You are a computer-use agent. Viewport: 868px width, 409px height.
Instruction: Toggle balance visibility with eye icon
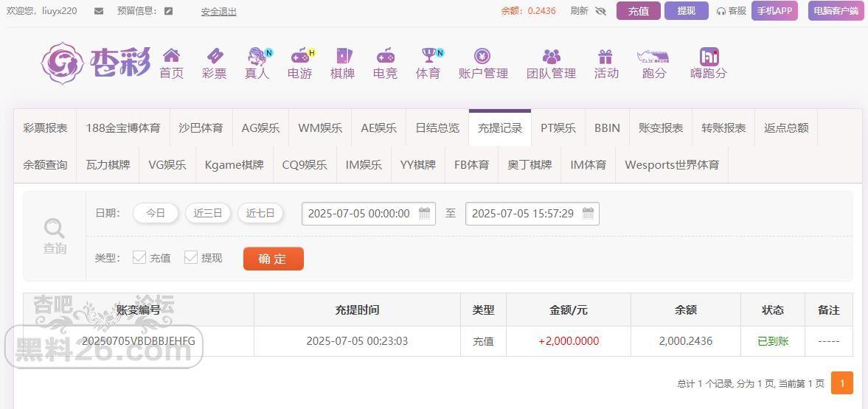(x=600, y=11)
